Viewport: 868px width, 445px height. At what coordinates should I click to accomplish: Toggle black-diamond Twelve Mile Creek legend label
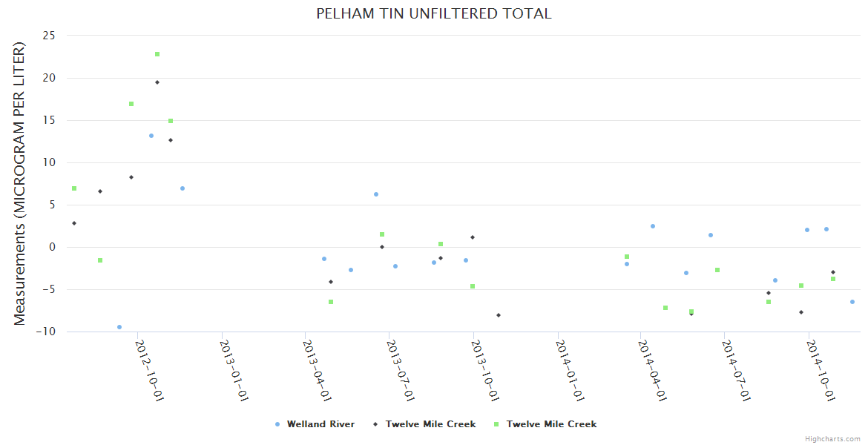point(430,424)
